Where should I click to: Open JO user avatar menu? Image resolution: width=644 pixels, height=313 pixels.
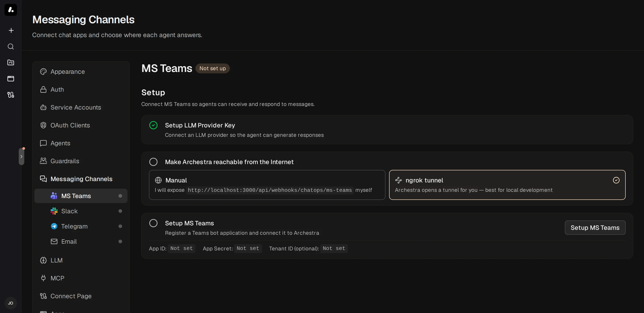11,303
